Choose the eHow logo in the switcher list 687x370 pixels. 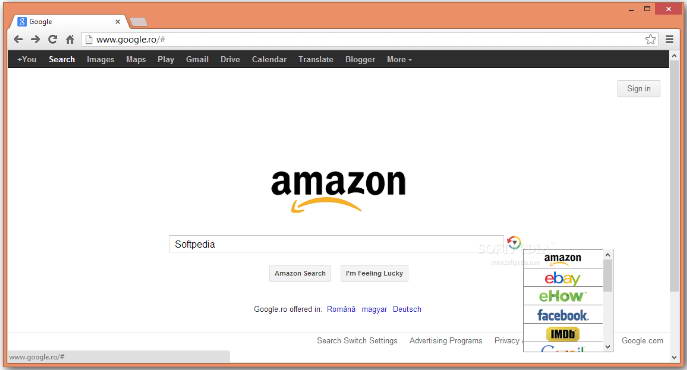563,296
